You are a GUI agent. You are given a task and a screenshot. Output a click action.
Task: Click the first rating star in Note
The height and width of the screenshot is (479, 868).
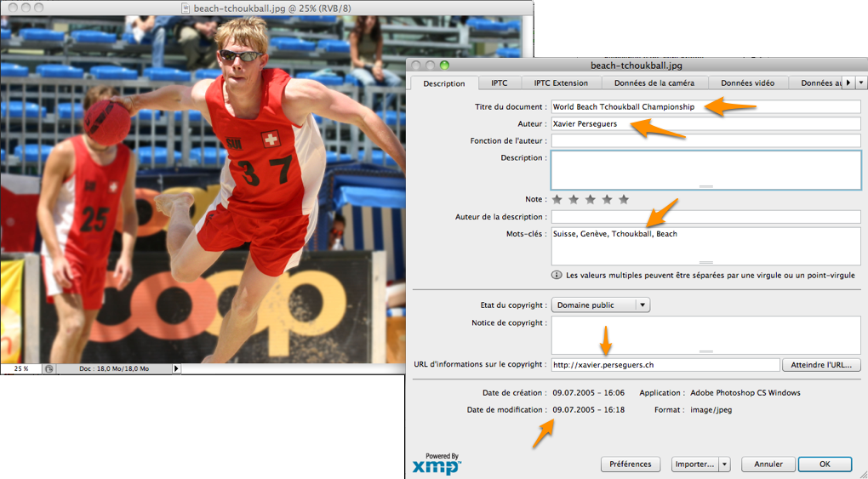click(557, 199)
